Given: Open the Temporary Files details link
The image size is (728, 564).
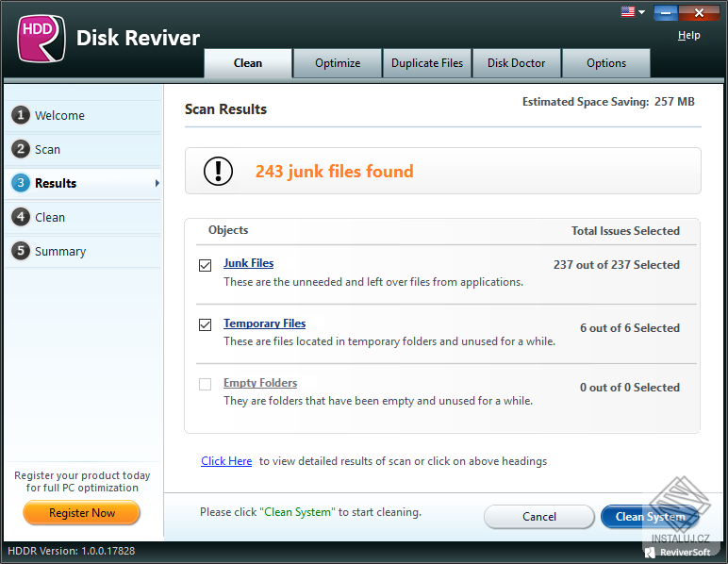Looking at the screenshot, I should coord(265,323).
